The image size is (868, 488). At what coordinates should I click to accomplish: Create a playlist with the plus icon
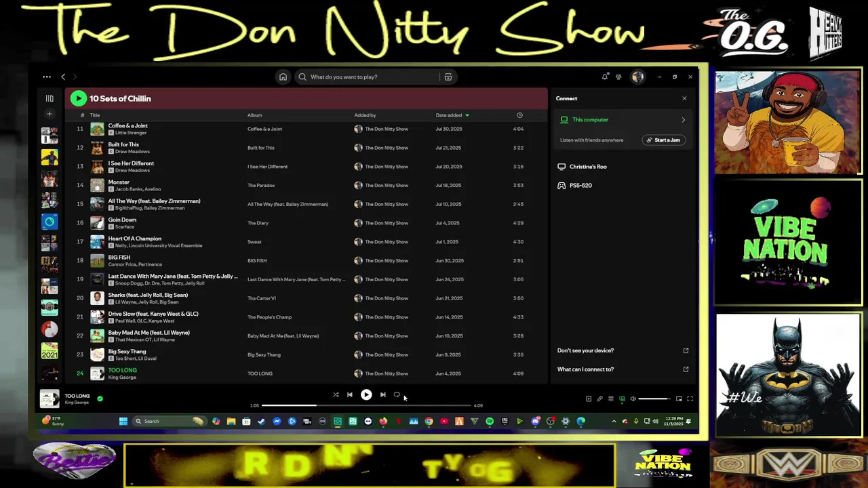coord(50,114)
